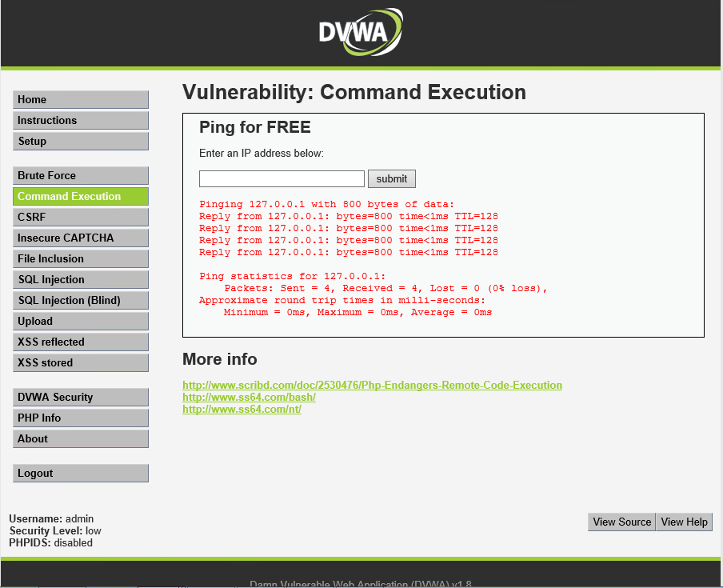Focus the IP address input field
The height and width of the screenshot is (588, 723).
point(282,179)
